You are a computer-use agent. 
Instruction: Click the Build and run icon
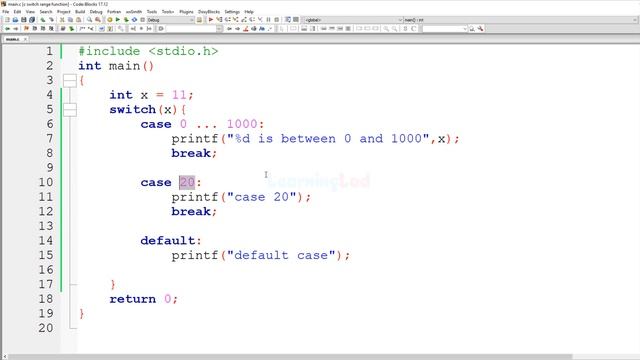tap(126, 20)
